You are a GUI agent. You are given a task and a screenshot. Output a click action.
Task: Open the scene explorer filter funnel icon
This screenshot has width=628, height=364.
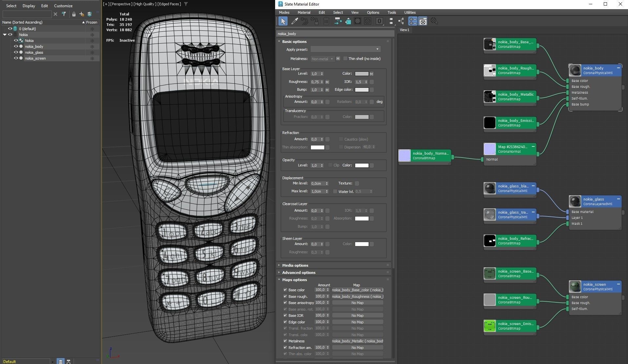[x=64, y=14]
